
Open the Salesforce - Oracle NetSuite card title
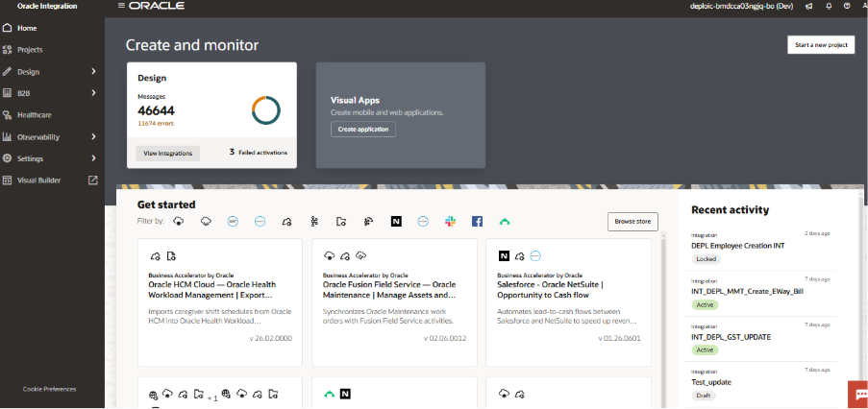[550, 290]
